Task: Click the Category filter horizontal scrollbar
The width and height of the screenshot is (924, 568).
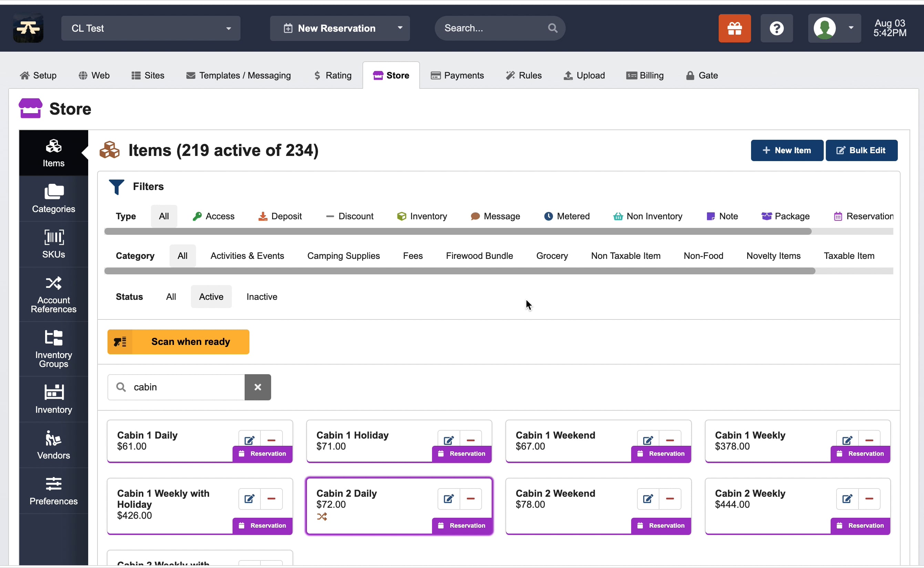Action: (x=459, y=271)
